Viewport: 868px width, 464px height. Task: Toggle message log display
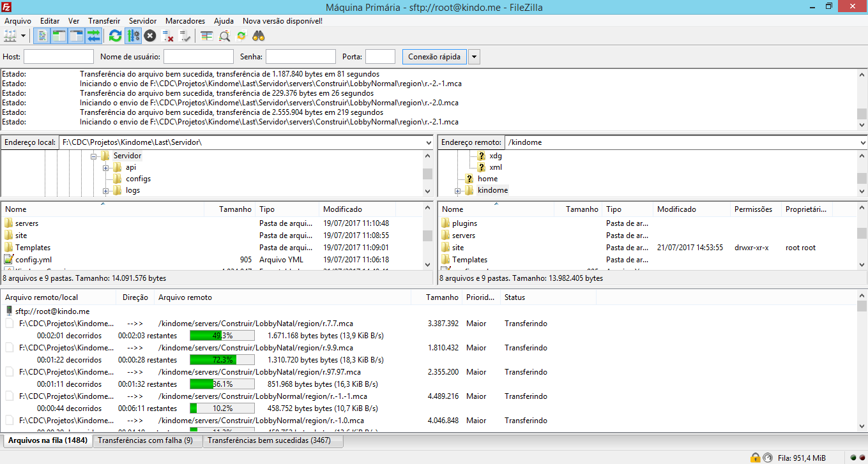(x=42, y=36)
